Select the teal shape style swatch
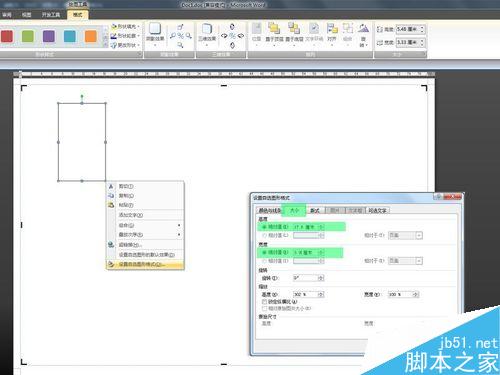This screenshot has height=375, width=500. coord(70,36)
